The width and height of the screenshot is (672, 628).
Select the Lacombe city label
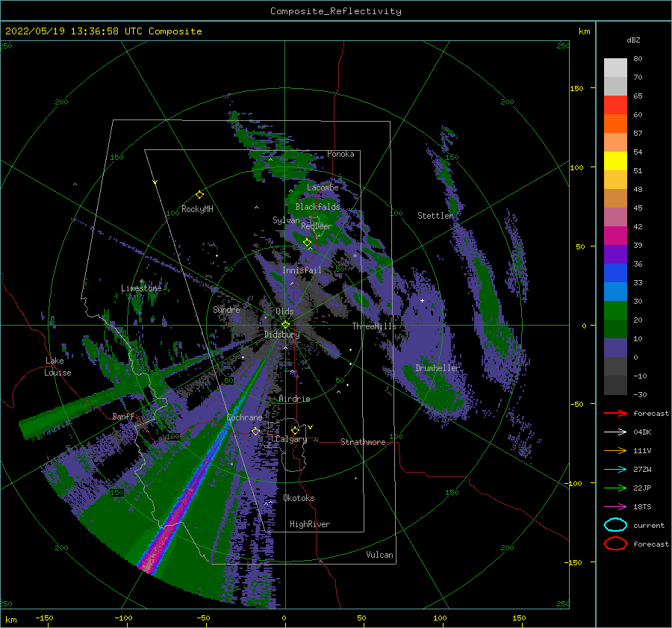click(323, 187)
